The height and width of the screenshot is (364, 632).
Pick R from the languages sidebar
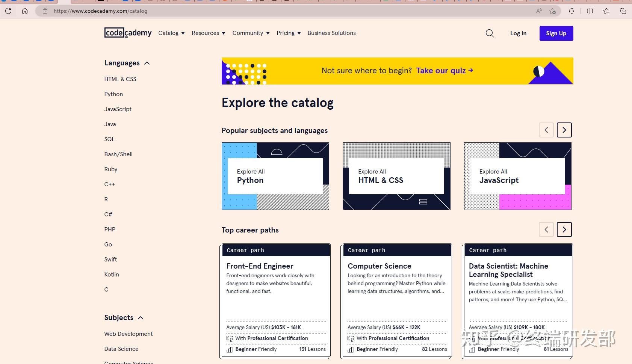[x=106, y=199]
